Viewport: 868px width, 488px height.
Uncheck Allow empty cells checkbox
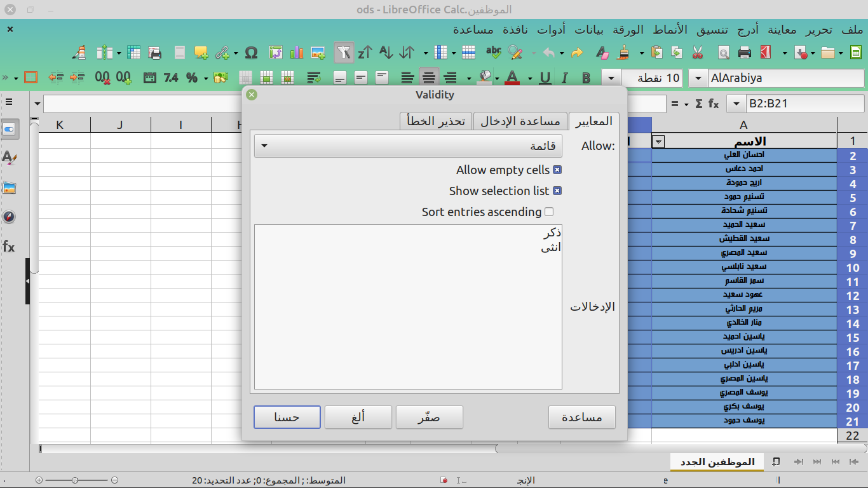coord(557,170)
